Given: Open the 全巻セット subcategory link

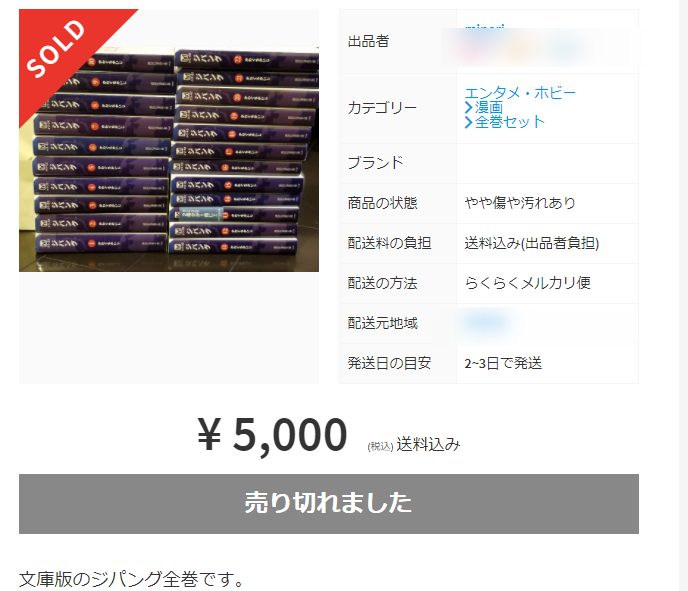Looking at the screenshot, I should click(510, 122).
